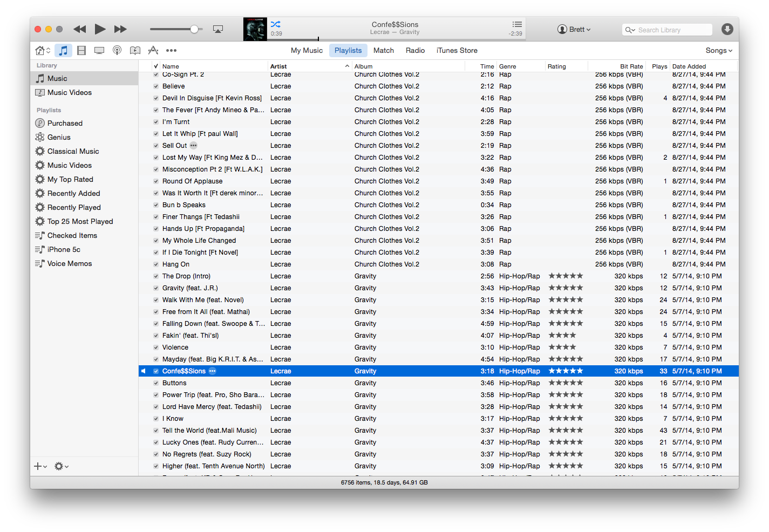Uncheck the Violence song checkbox
The width and height of the screenshot is (769, 532).
pyautogui.click(x=156, y=347)
